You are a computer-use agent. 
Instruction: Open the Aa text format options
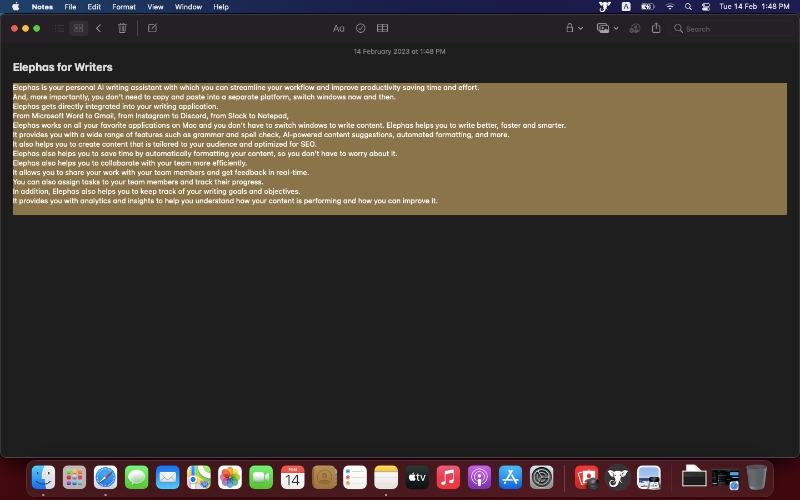(x=339, y=29)
